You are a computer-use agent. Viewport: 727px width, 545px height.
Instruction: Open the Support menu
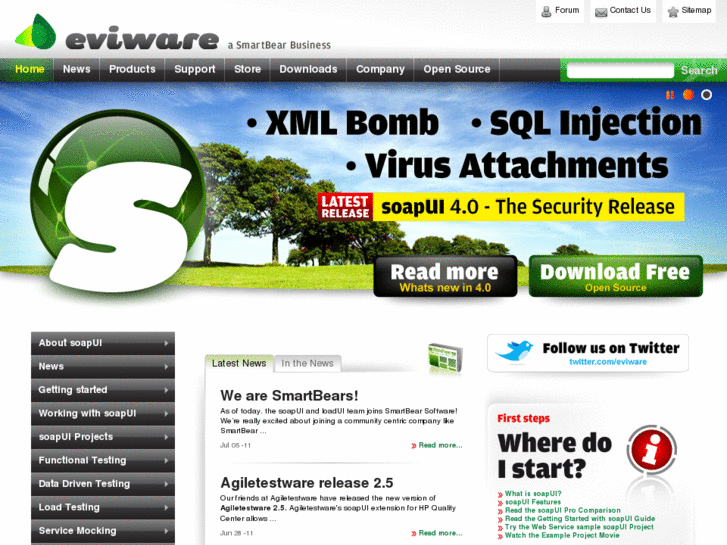tap(195, 69)
